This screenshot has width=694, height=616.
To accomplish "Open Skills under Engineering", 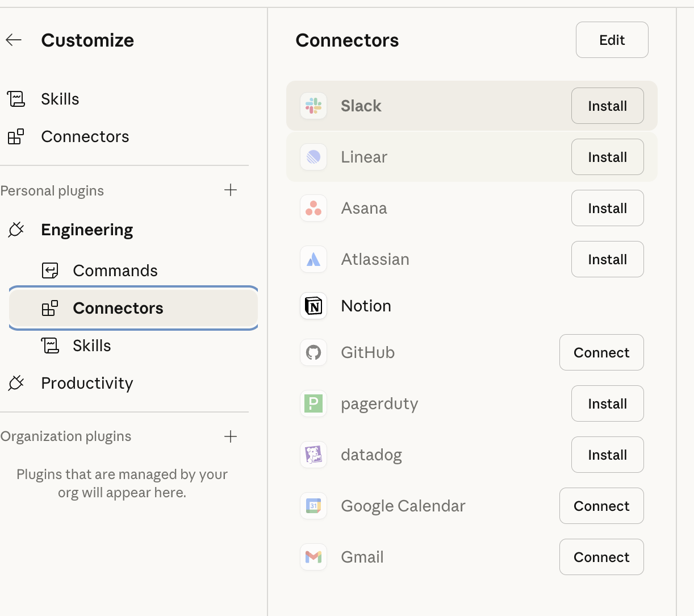I will point(92,346).
